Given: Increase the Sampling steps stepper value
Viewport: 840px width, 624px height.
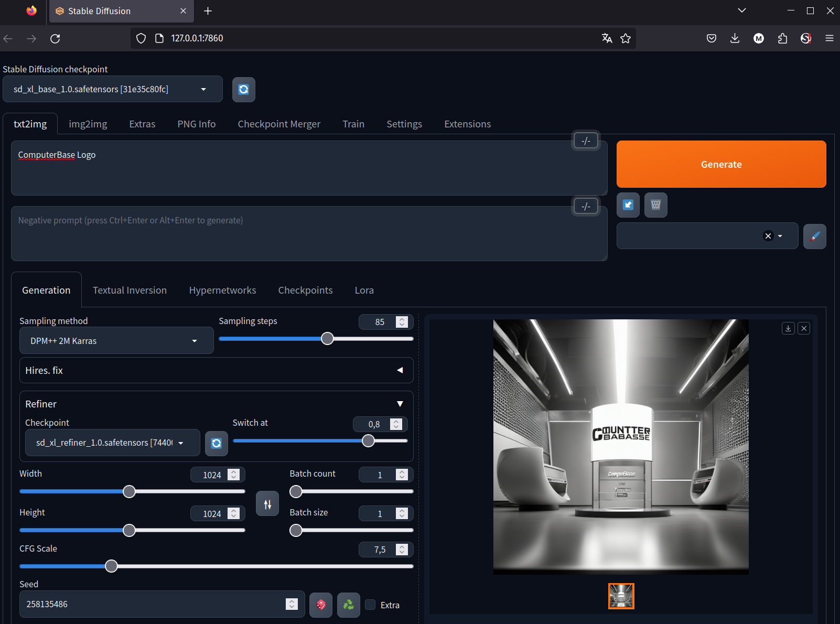Looking at the screenshot, I should (402, 319).
